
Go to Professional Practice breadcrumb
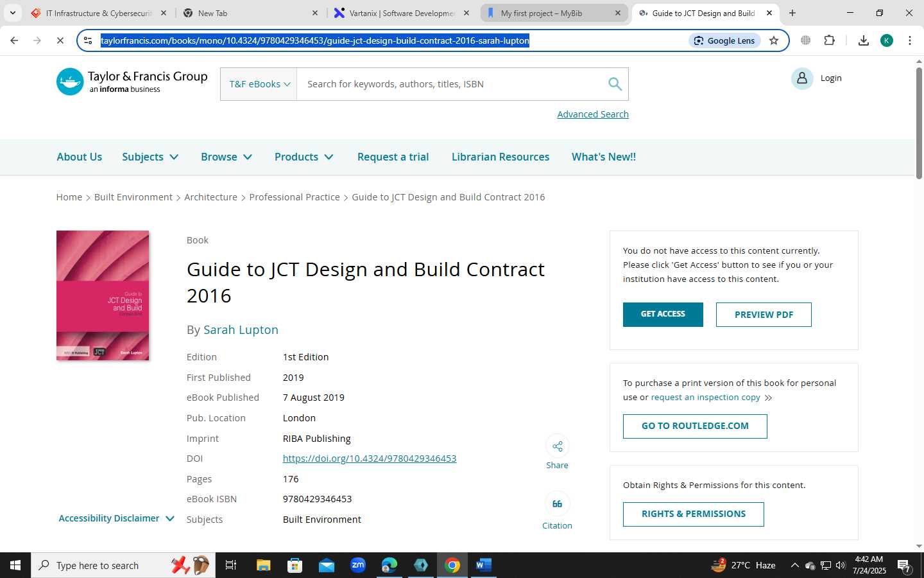[295, 197]
